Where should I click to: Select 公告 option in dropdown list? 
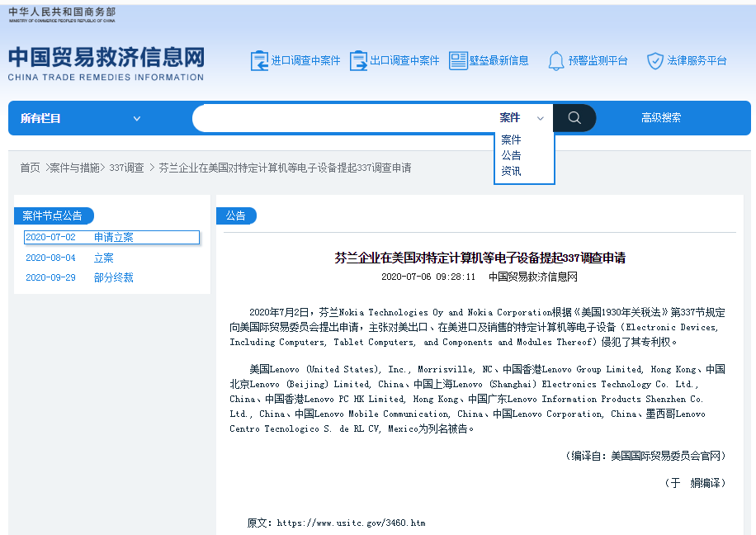[511, 155]
